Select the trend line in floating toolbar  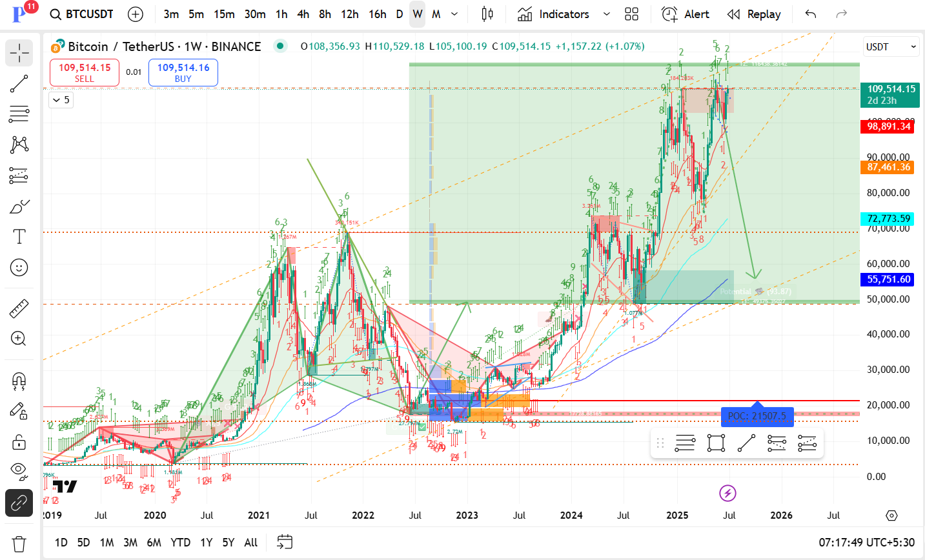click(747, 443)
